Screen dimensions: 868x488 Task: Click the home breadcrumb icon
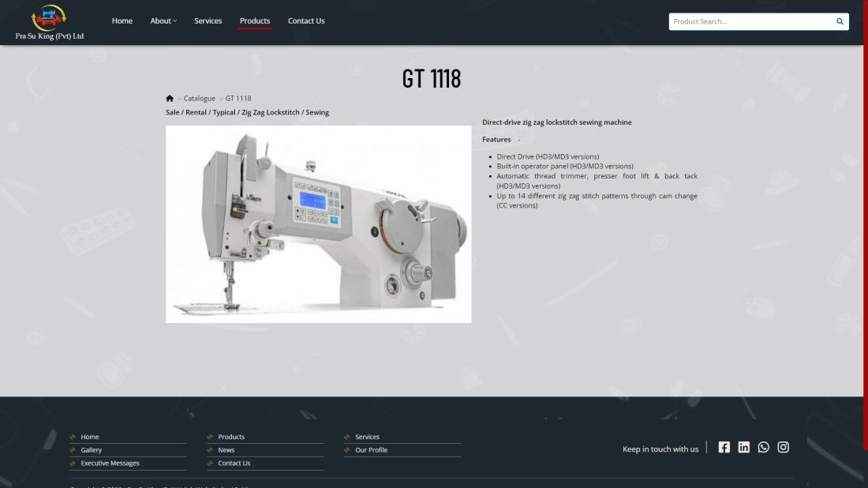(170, 99)
